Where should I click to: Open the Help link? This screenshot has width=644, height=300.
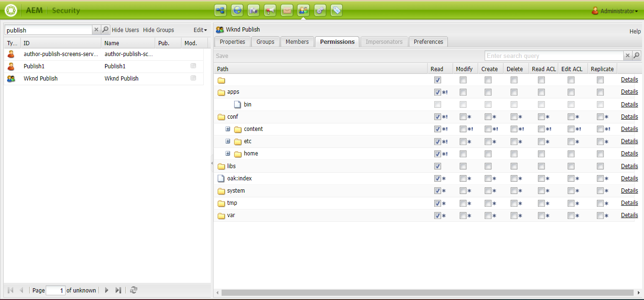[635, 31]
